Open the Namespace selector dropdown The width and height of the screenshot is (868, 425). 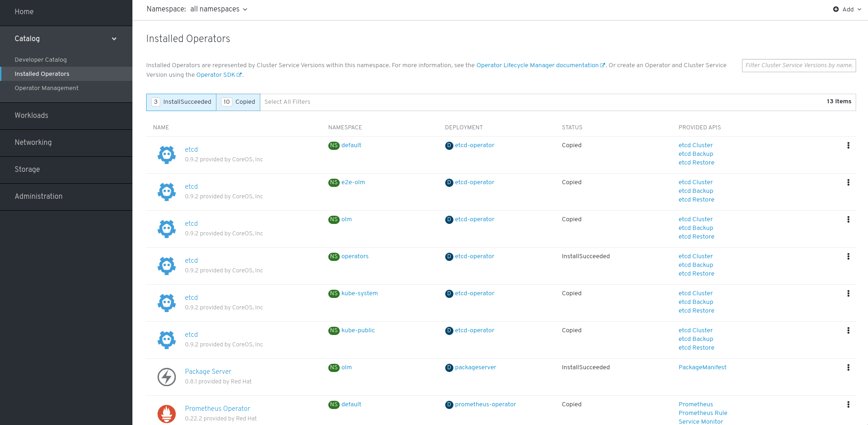tap(197, 9)
